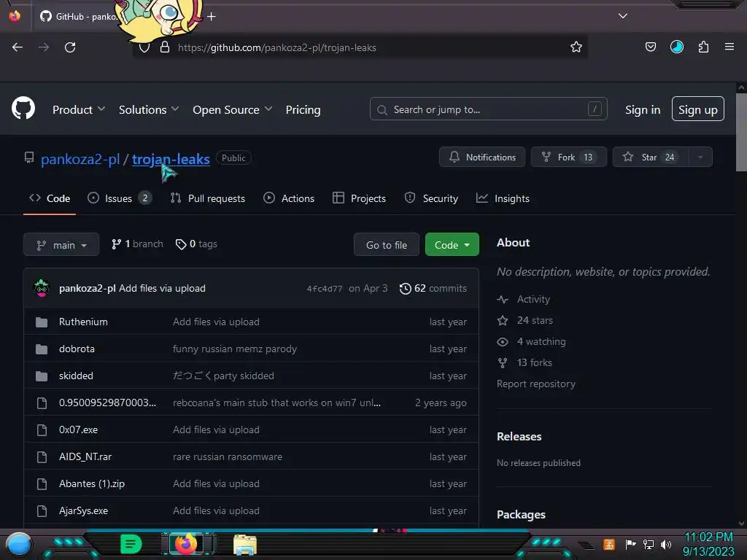Screen dimensions: 747x560
Task: Open the Pull requests tab
Action: (208, 198)
